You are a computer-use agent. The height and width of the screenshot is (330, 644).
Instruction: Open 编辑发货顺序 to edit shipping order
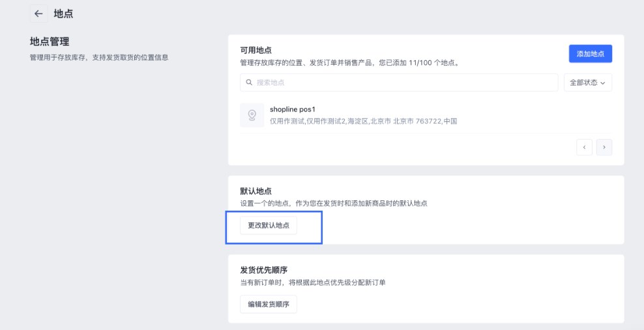269,304
